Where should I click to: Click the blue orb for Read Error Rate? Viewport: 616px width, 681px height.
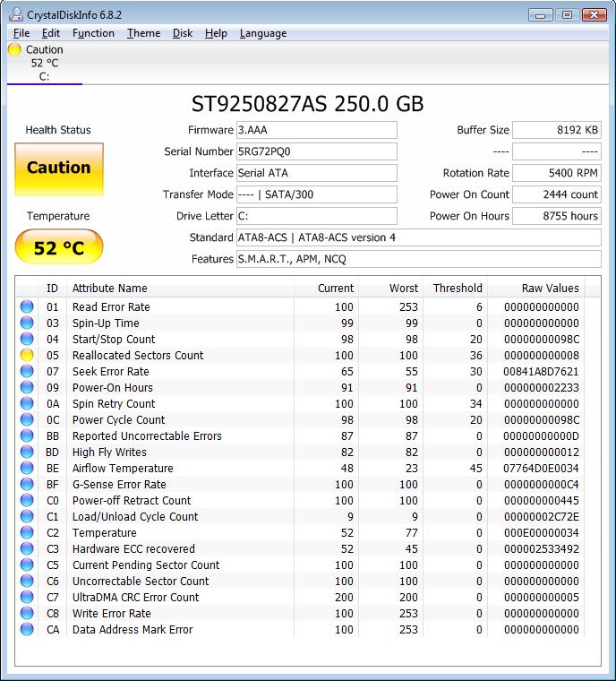tap(27, 306)
